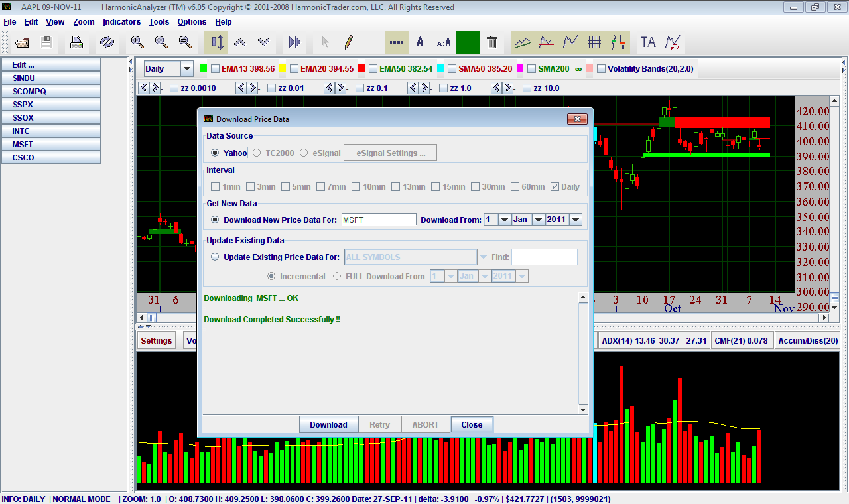The image size is (849, 504).
Task: Click the print chart icon
Action: point(77,42)
